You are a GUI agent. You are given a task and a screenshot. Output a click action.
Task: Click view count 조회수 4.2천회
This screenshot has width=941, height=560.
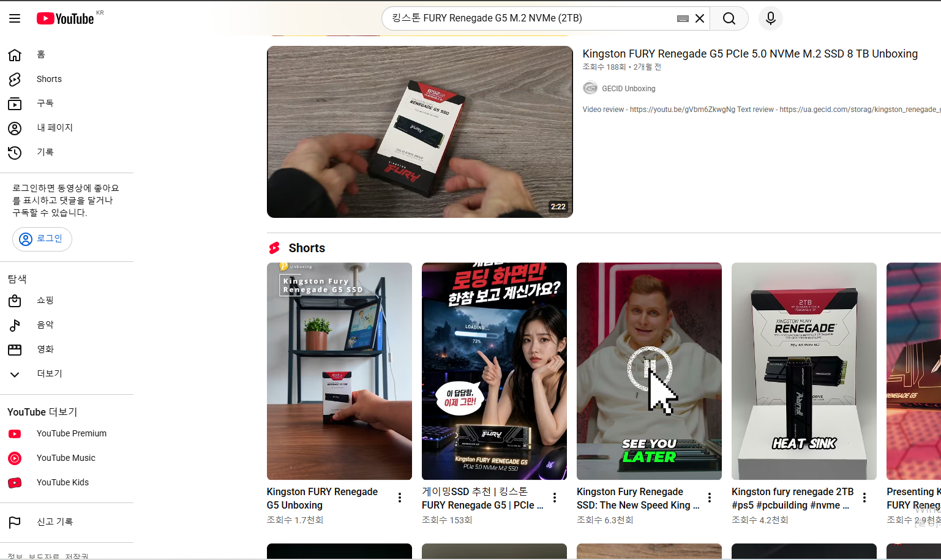760,520
